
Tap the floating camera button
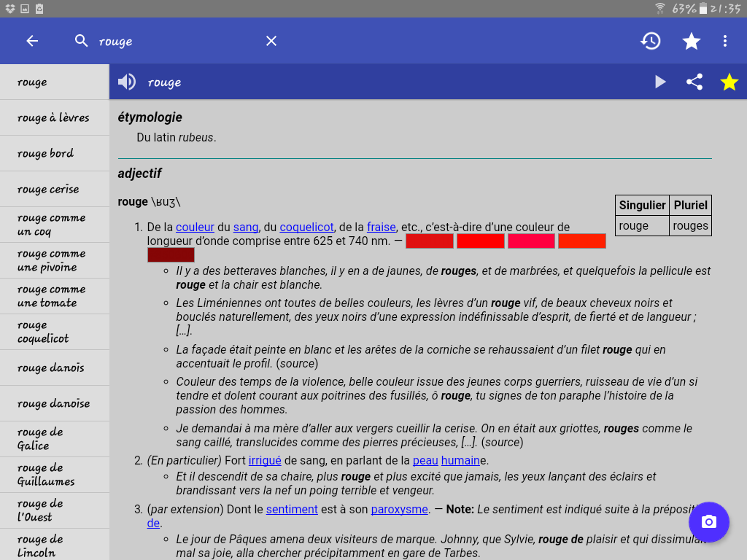point(709,522)
